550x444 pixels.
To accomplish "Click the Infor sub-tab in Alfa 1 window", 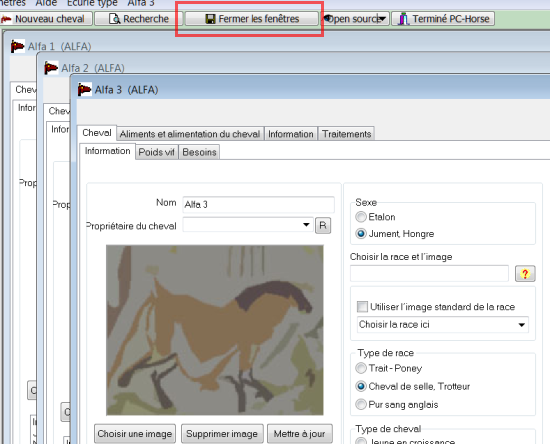I will (27, 108).
